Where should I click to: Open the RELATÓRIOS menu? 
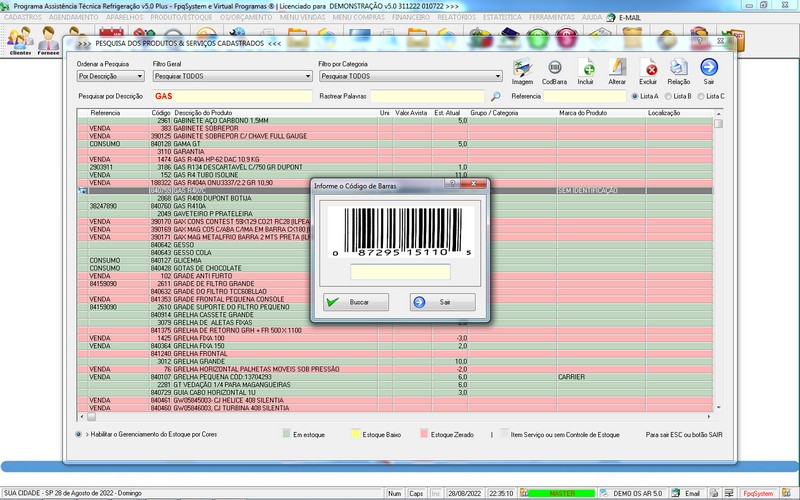point(456,17)
